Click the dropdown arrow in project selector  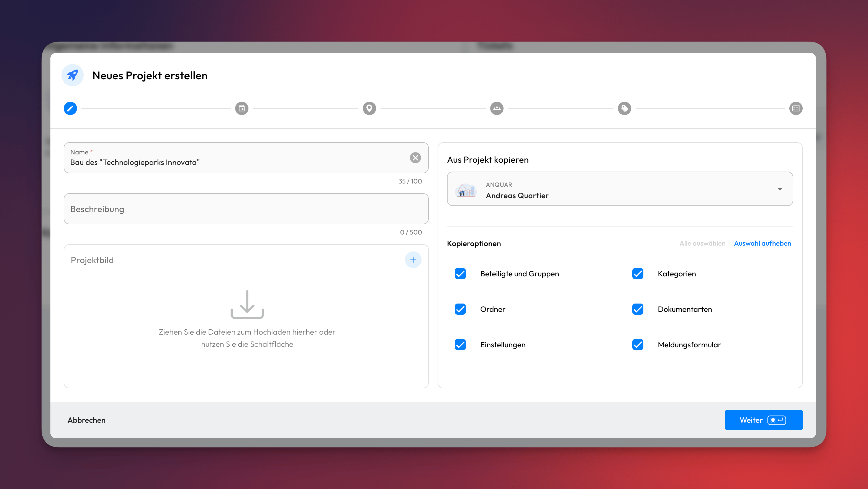pos(780,189)
